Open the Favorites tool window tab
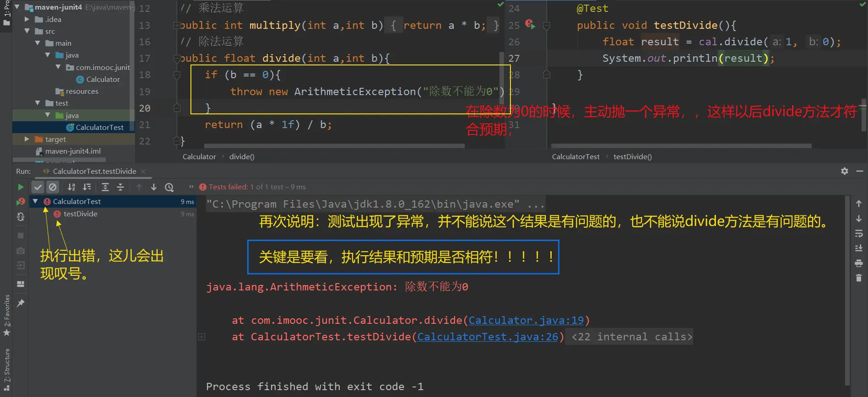This screenshot has height=397, width=868. click(6, 316)
